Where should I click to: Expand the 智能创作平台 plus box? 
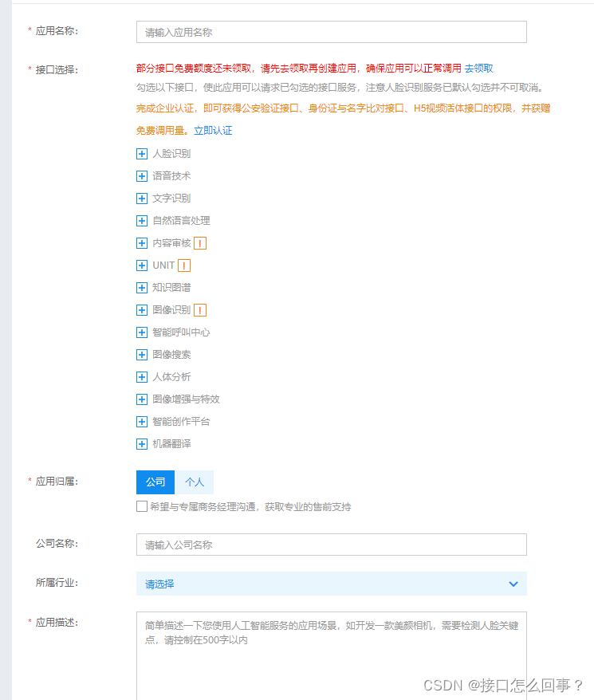[x=142, y=422]
